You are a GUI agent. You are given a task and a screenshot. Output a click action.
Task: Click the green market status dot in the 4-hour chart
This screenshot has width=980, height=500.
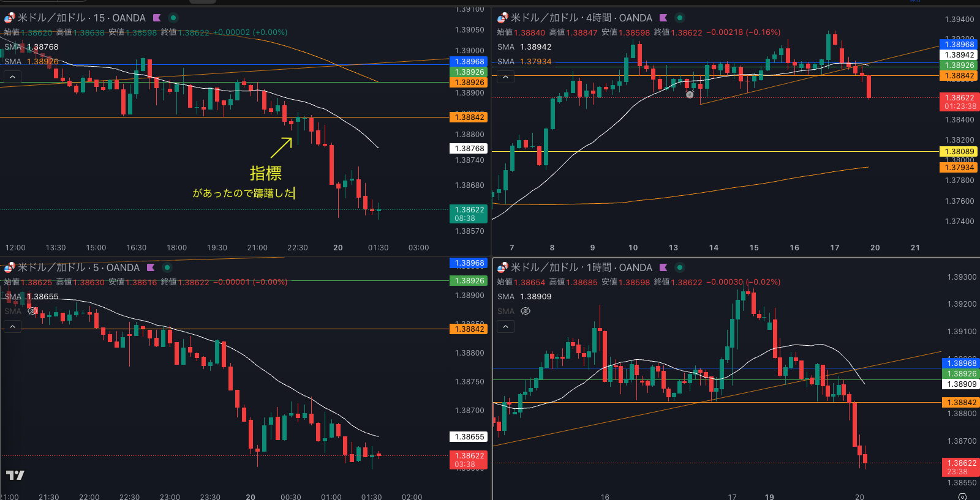(680, 18)
